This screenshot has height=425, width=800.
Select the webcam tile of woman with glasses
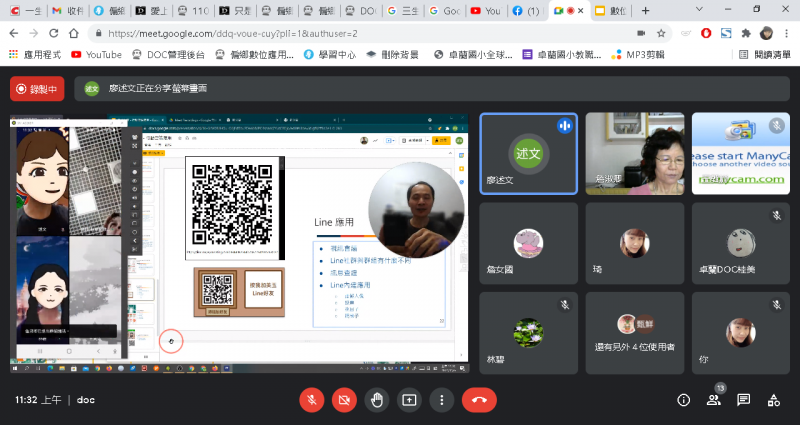(635, 154)
